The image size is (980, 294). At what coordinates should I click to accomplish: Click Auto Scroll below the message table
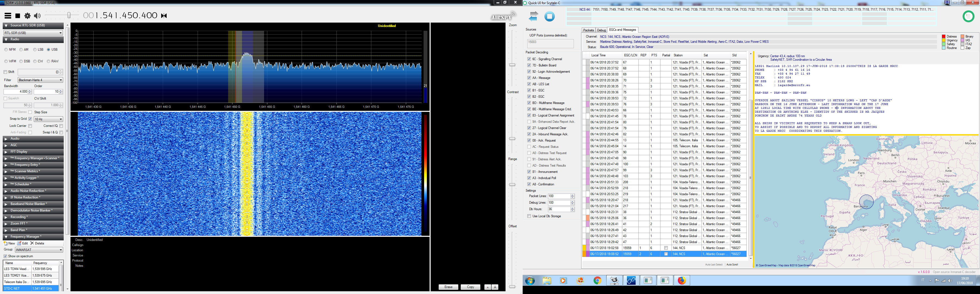732,264
